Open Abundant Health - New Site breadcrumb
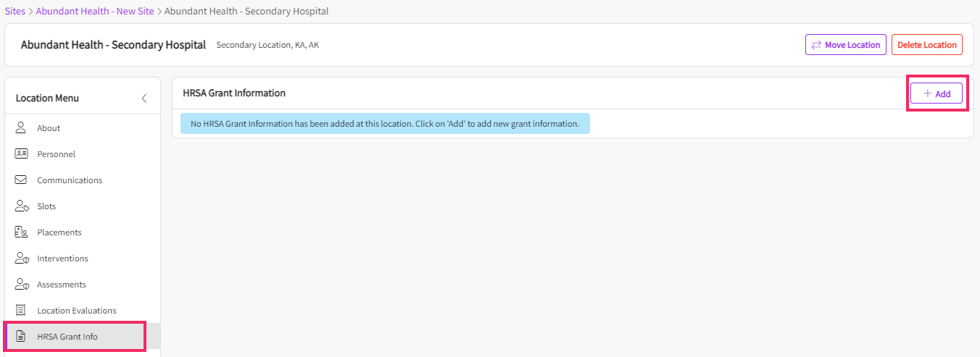 [95, 12]
